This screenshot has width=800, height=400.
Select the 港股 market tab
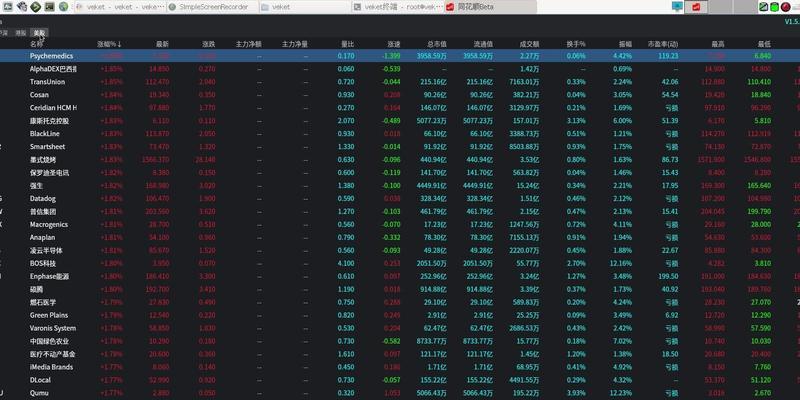point(20,33)
